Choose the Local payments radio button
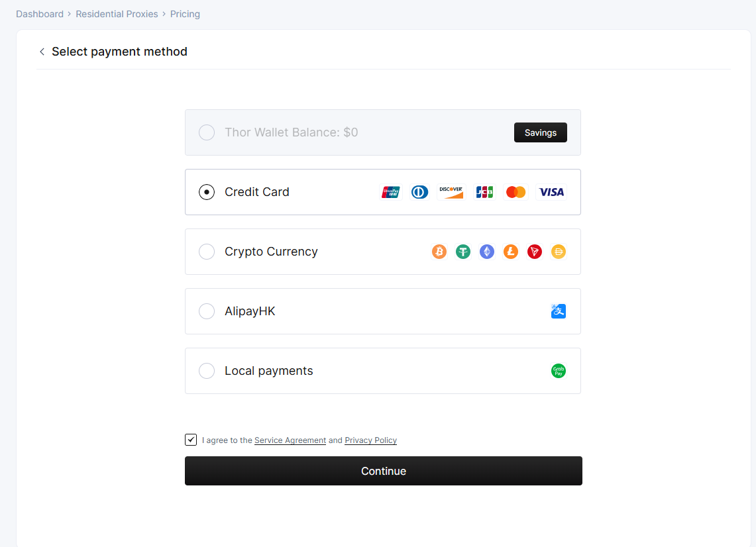The height and width of the screenshot is (547, 756). coord(207,371)
